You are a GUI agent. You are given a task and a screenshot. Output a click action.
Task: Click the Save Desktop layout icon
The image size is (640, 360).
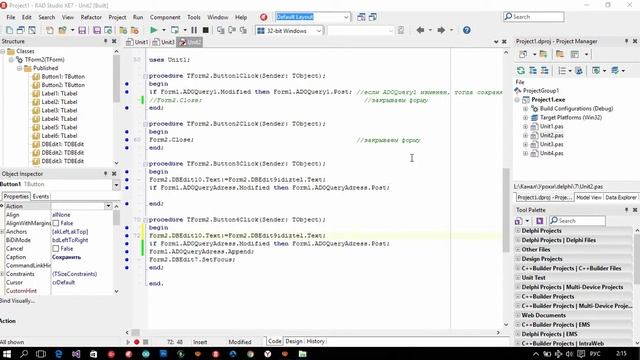point(361,17)
